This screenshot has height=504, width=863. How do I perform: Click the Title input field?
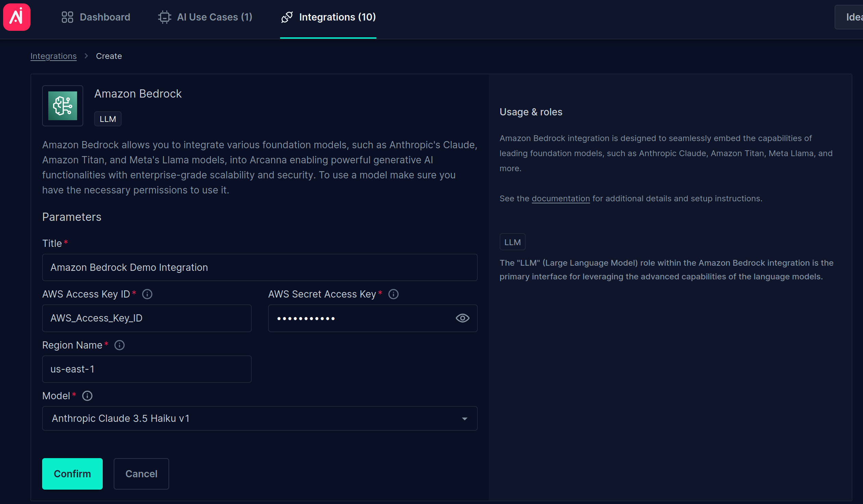tap(260, 267)
